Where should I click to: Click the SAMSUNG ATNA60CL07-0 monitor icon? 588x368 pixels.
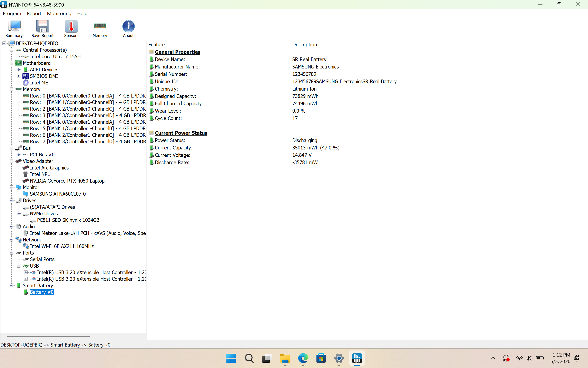click(26, 194)
